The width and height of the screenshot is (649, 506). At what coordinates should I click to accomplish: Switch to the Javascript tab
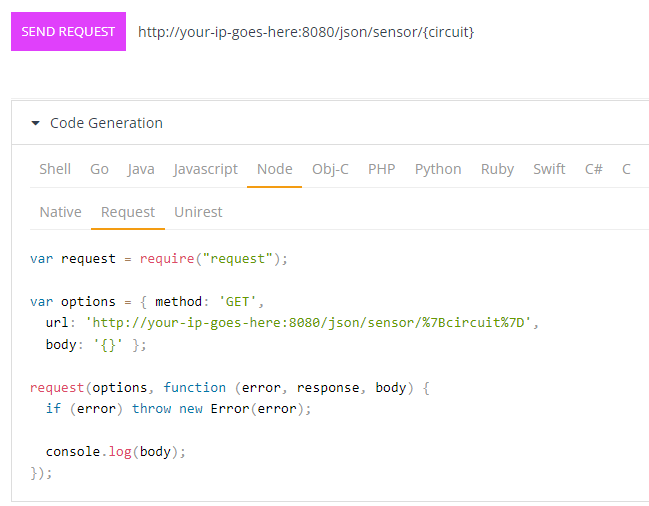[x=206, y=169]
